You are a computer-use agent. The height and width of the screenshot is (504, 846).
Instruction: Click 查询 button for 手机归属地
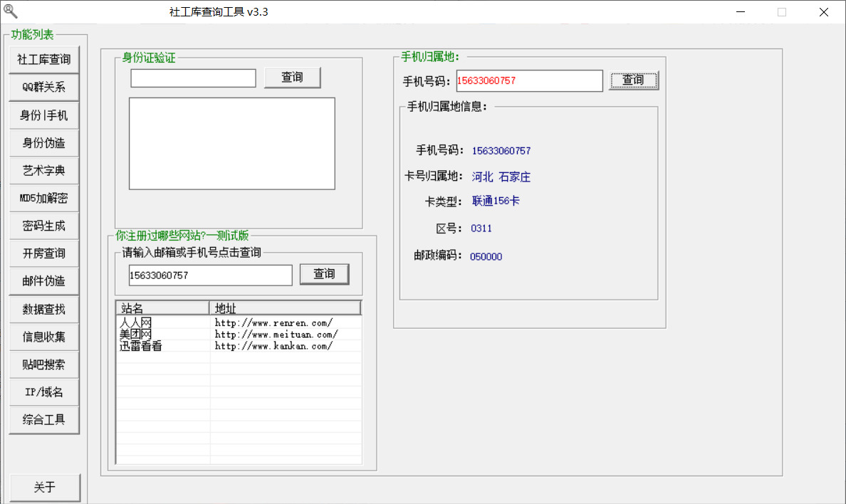(633, 80)
